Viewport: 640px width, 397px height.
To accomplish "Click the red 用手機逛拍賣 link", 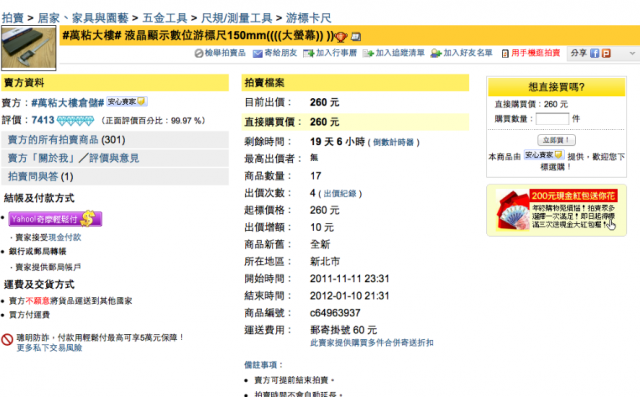I will (536, 53).
